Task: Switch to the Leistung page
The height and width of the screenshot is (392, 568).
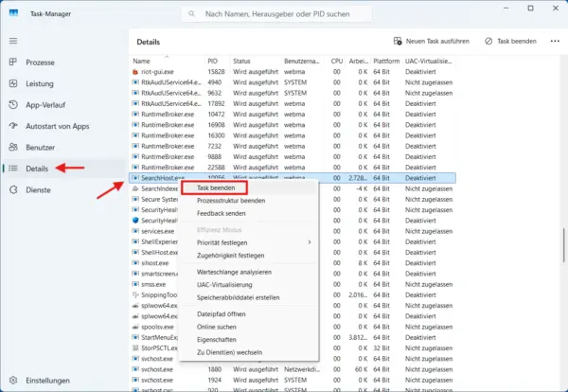Action: [x=40, y=83]
